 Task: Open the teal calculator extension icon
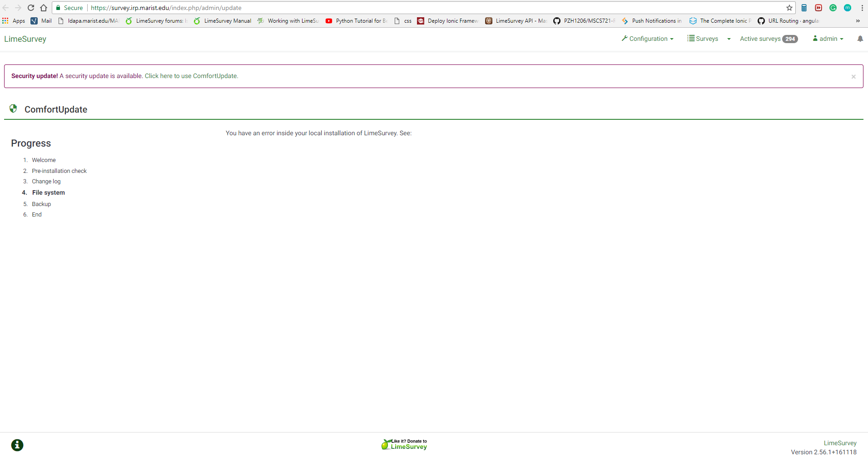click(x=804, y=8)
